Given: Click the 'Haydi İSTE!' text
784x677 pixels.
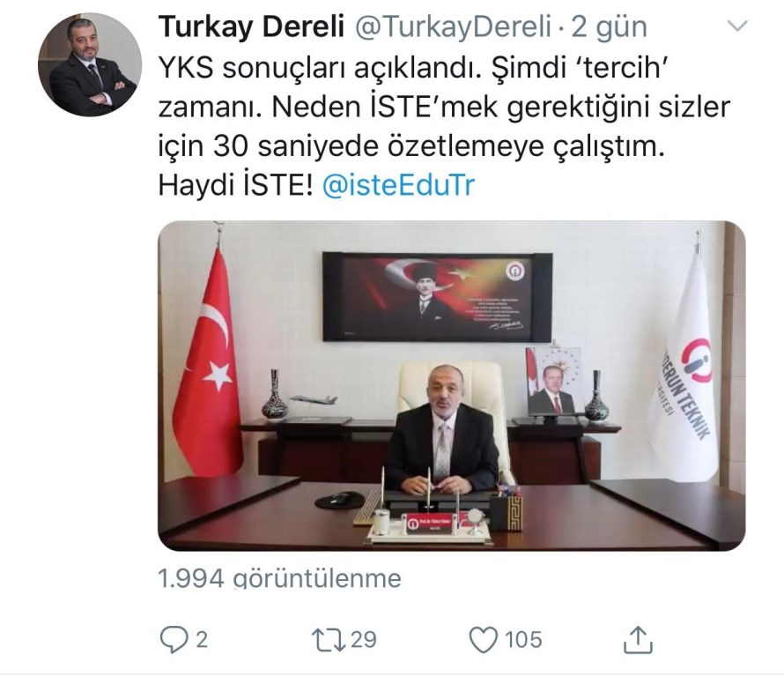Looking at the screenshot, I should 235,186.
